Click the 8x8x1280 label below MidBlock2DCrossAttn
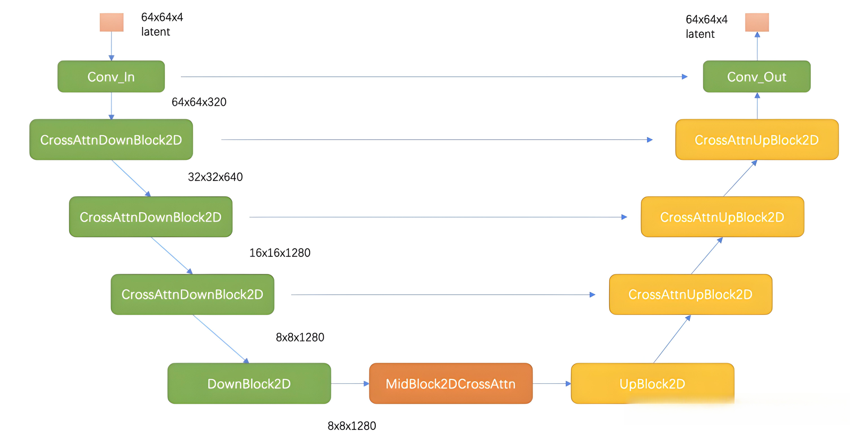Screen dimensions: 868x447 351,426
